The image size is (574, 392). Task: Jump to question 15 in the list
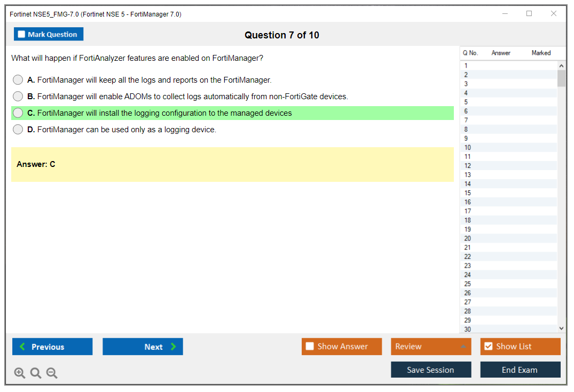tap(468, 193)
